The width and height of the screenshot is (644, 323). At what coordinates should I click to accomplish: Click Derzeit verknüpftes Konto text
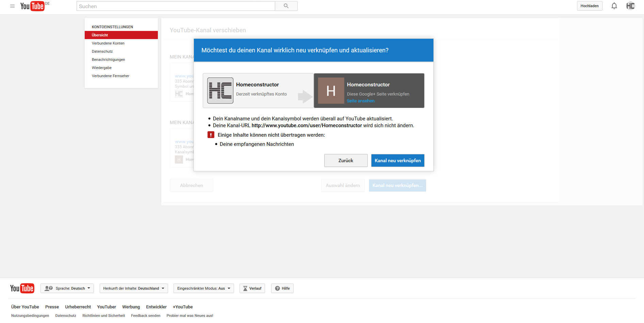(261, 94)
